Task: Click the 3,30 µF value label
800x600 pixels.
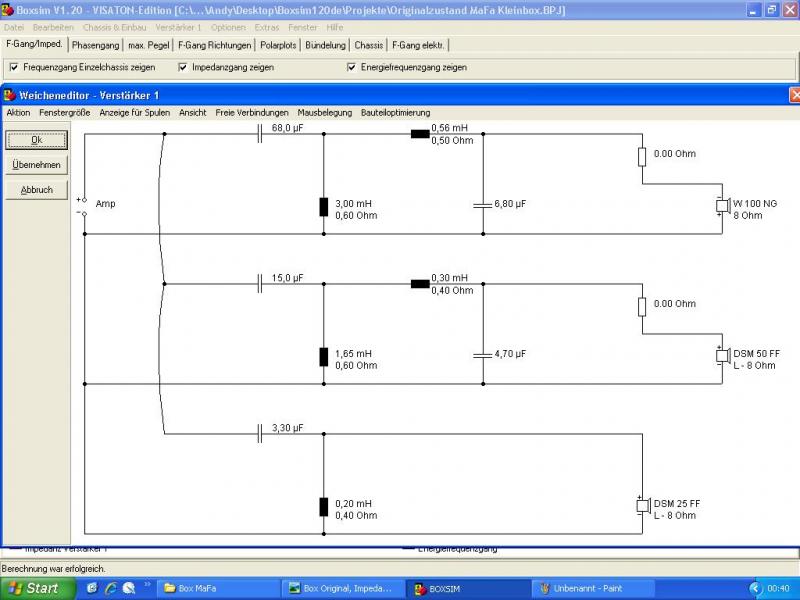Action: 287,428
